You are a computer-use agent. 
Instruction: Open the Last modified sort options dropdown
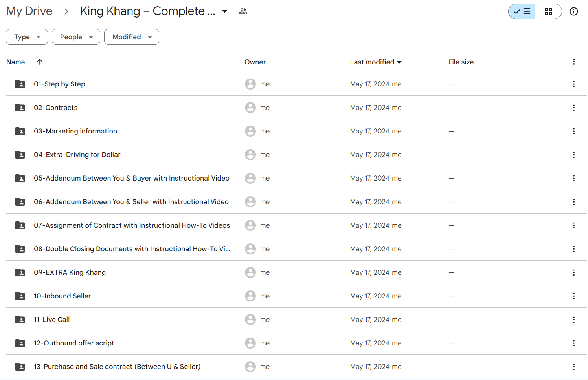(399, 62)
